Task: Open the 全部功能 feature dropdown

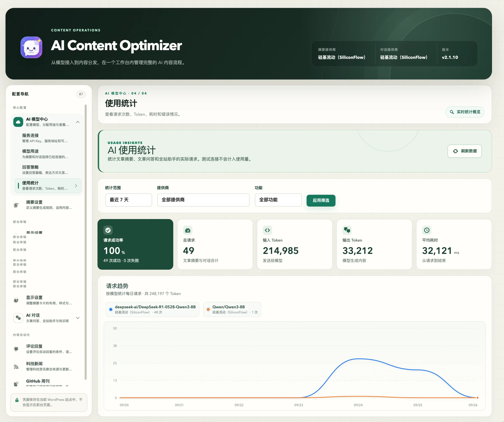Action: 278,200
